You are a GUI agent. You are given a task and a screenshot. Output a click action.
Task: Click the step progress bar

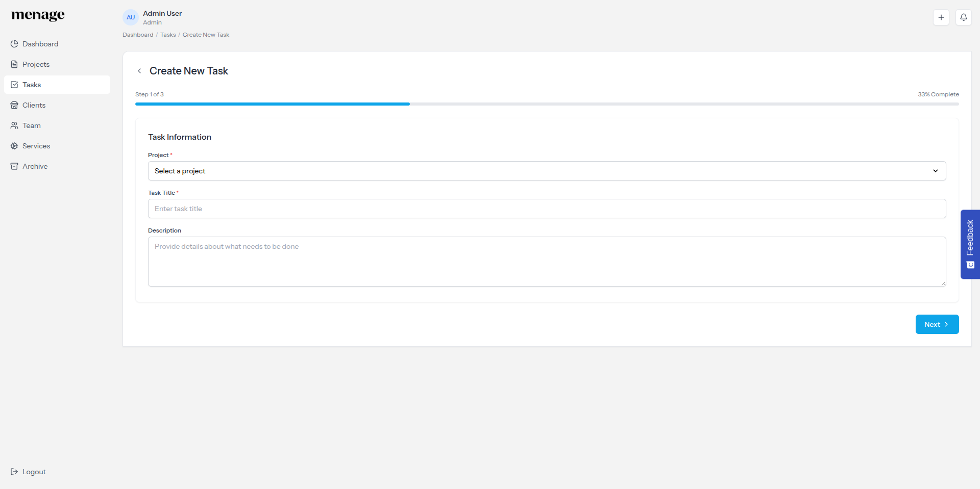[547, 104]
